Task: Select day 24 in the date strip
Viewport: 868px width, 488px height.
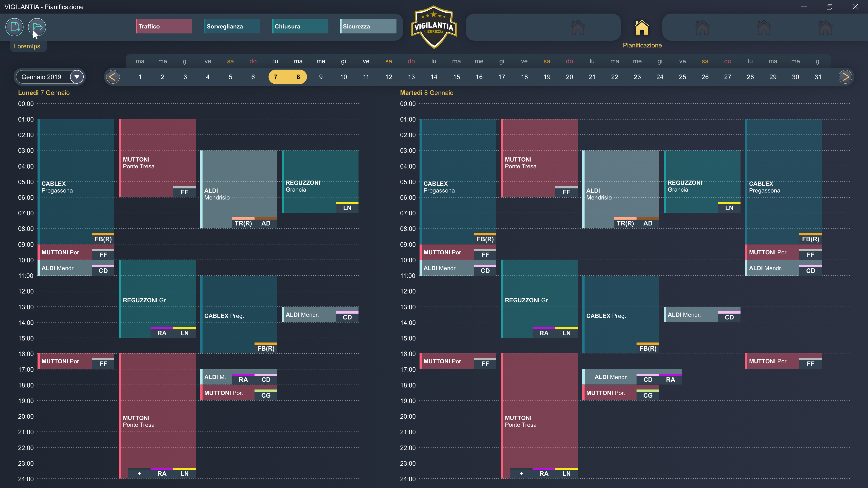Action: [x=659, y=77]
